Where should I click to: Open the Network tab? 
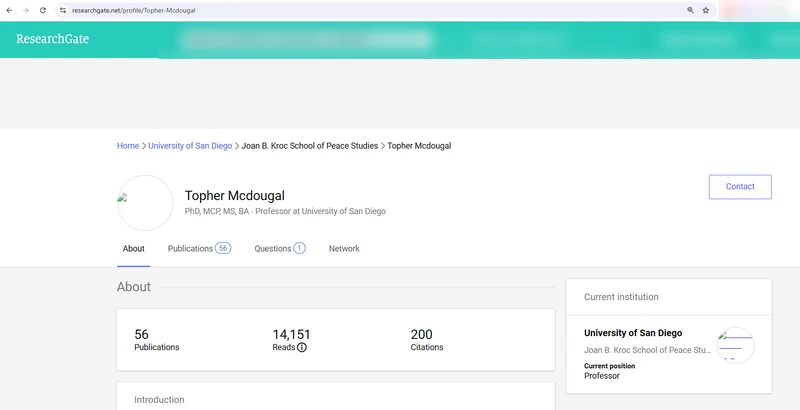(344, 249)
